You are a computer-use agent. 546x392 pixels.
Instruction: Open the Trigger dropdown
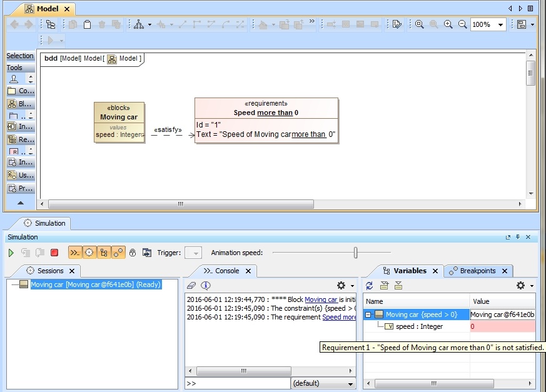194,253
